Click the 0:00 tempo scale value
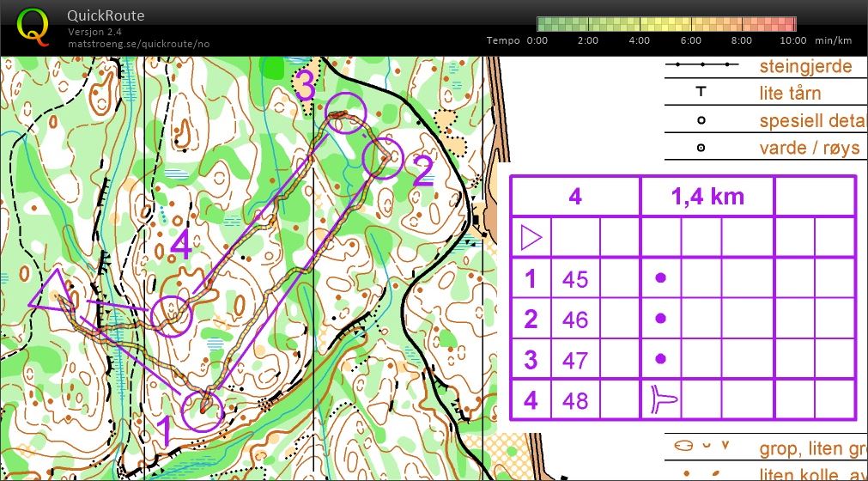Viewport: 868px width, 481px height. point(537,40)
